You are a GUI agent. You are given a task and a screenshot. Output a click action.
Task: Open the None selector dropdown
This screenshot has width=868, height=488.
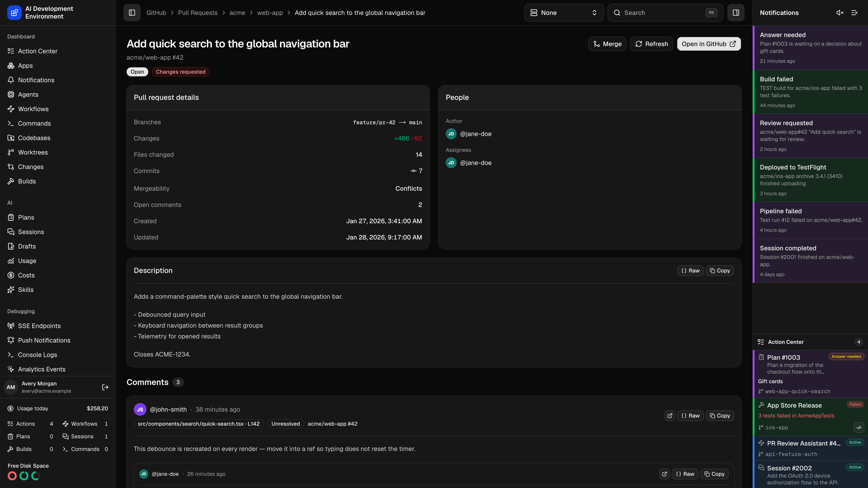coord(564,13)
